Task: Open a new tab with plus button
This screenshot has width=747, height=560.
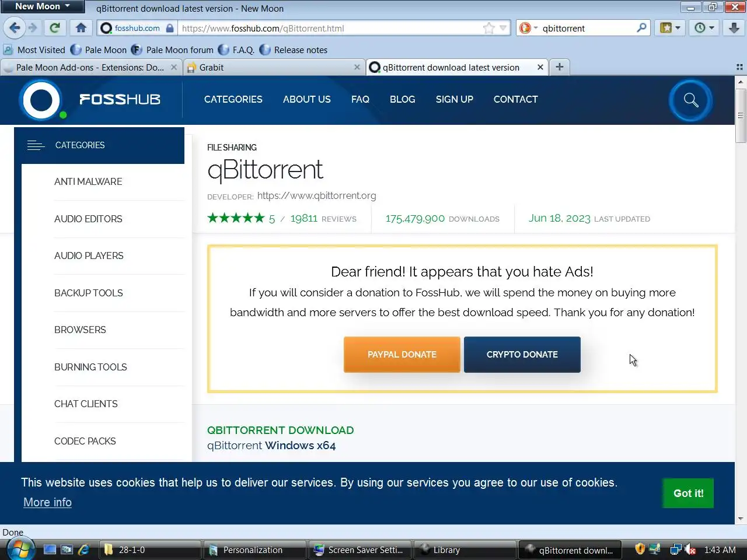Action: [x=560, y=67]
